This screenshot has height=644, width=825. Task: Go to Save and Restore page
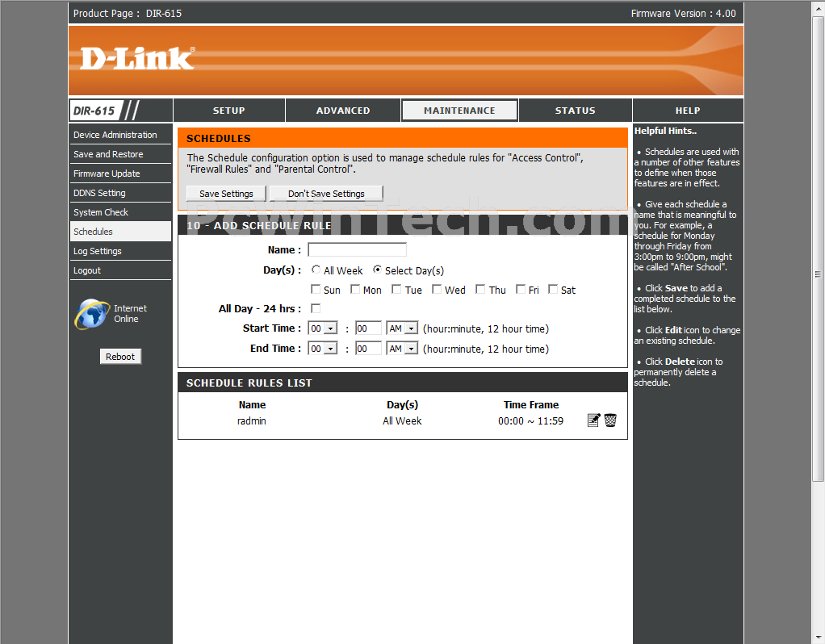120,154
